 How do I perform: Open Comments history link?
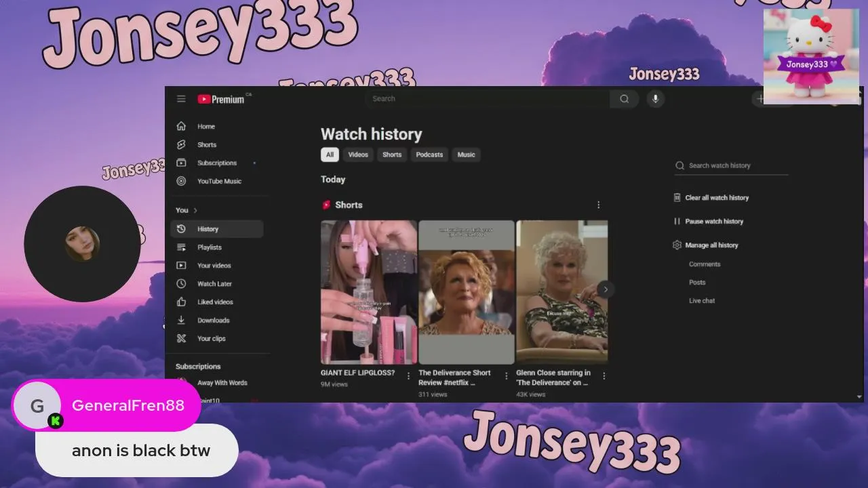pyautogui.click(x=705, y=264)
